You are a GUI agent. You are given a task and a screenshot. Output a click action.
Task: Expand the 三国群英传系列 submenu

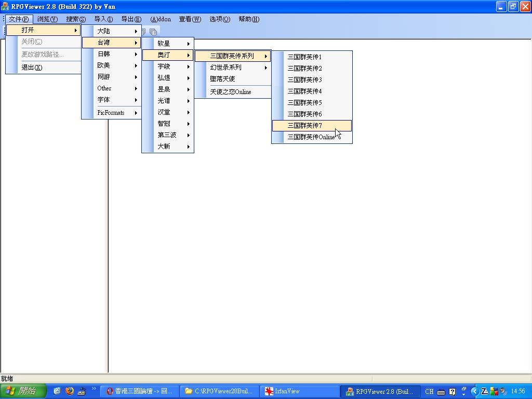(233, 56)
